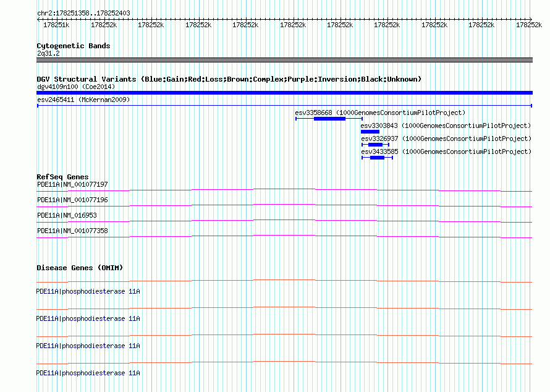Click the esv2465411 (McKernan2009) label
This screenshot has width=550, height=392.
(83, 100)
